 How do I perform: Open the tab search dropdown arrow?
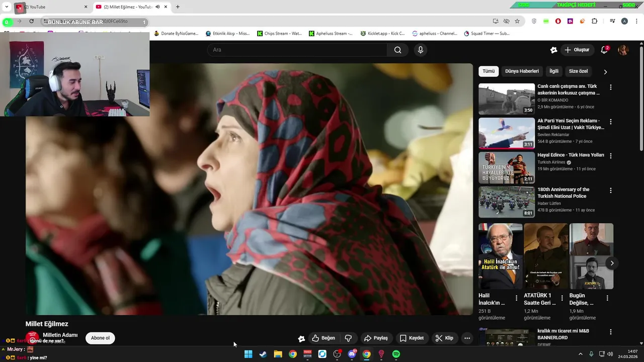[x=7, y=7]
